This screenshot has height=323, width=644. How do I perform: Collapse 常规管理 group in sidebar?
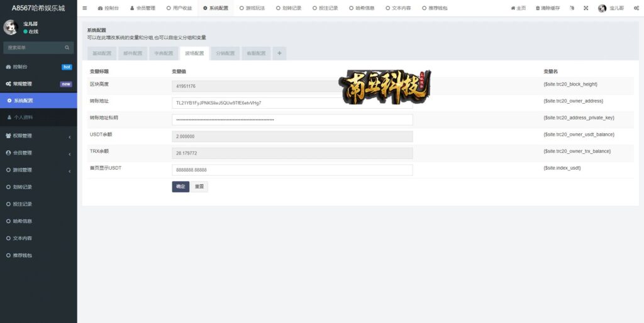click(38, 84)
